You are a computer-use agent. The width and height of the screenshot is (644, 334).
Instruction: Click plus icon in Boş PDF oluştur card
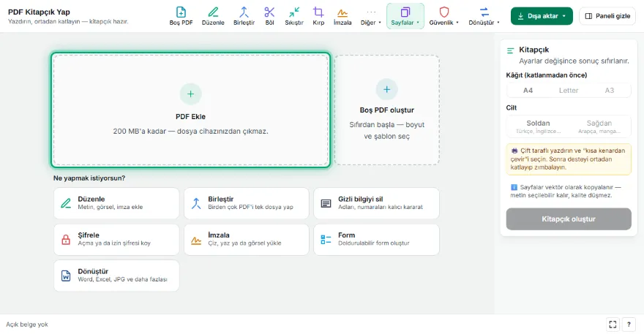pos(387,89)
